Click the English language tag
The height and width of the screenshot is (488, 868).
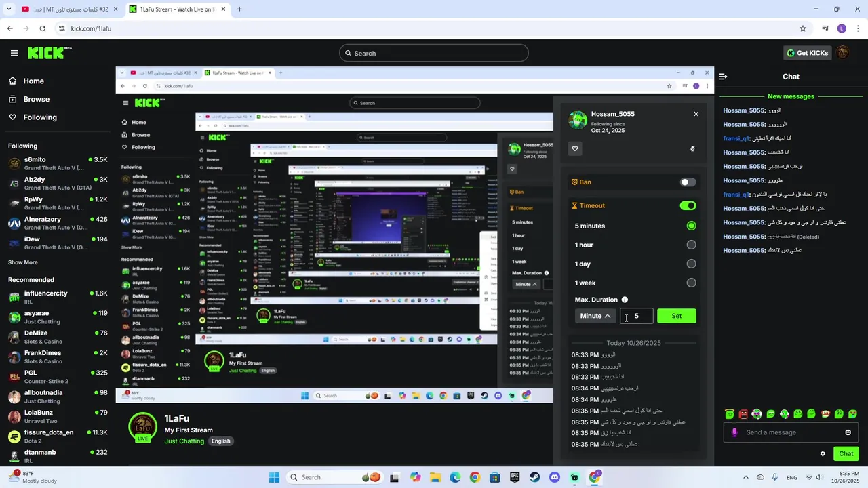pos(220,441)
